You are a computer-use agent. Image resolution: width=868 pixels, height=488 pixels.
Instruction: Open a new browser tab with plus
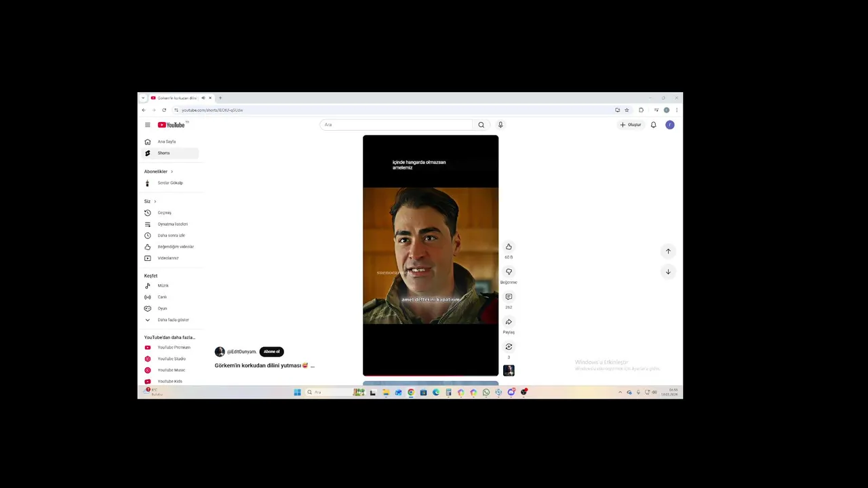point(220,98)
